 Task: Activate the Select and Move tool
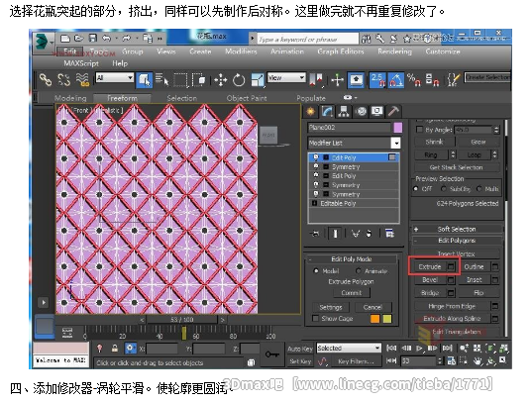[x=221, y=81]
